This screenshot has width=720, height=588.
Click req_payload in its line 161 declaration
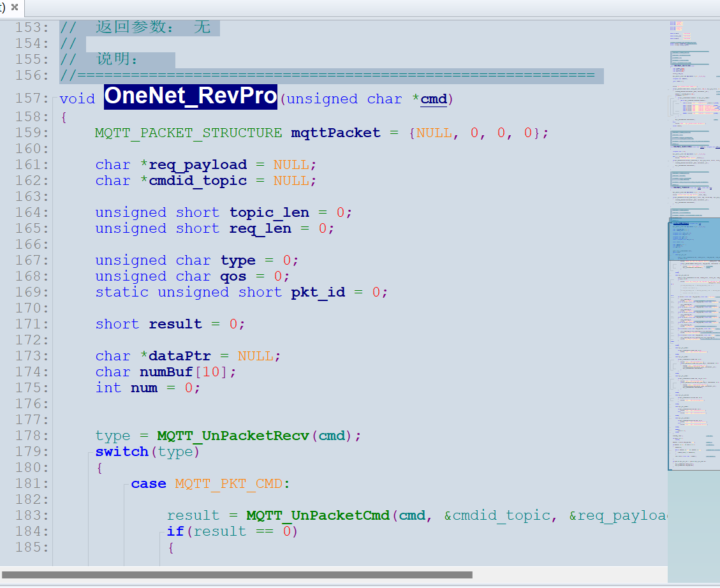click(x=198, y=165)
